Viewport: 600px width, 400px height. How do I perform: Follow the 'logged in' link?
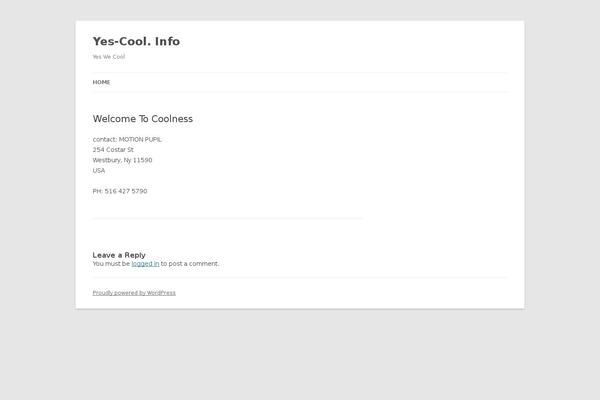point(145,264)
